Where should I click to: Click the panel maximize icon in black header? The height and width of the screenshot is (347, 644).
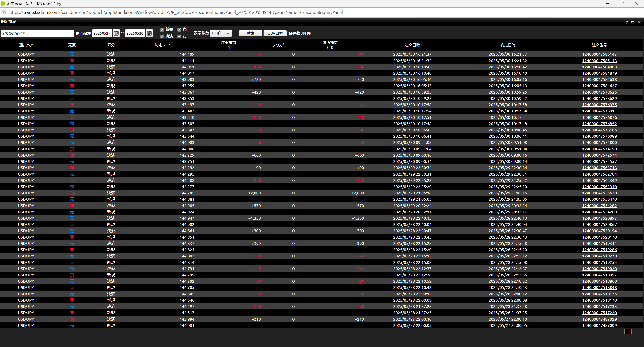(633, 22)
